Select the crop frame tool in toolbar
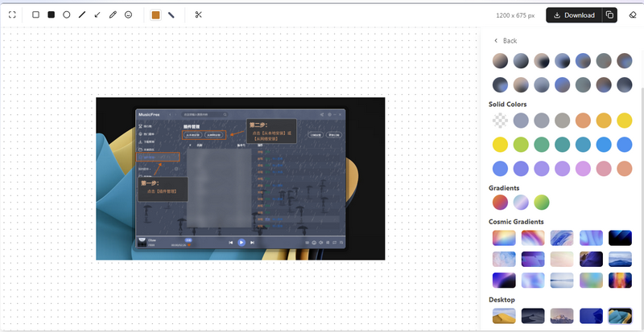Image resolution: width=644 pixels, height=332 pixels. pyautogui.click(x=12, y=14)
